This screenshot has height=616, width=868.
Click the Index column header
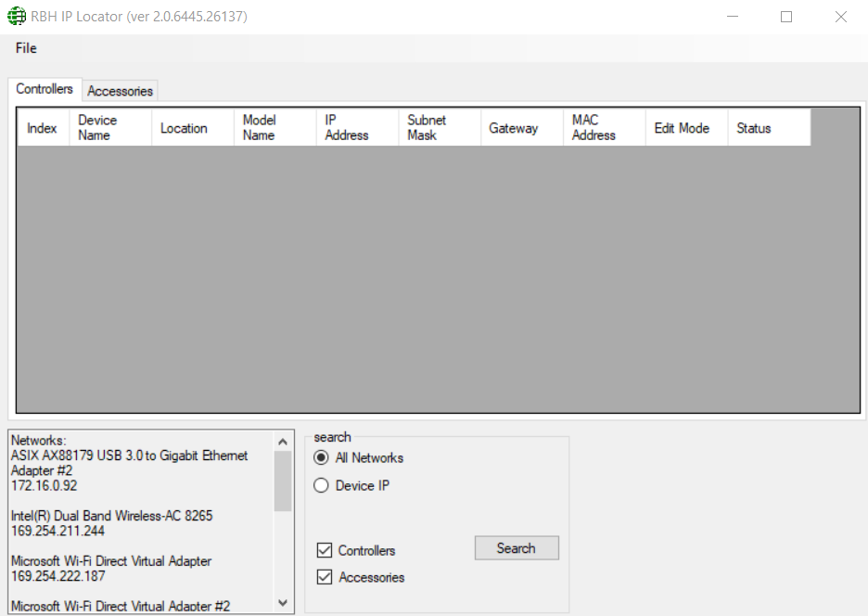pos(42,128)
